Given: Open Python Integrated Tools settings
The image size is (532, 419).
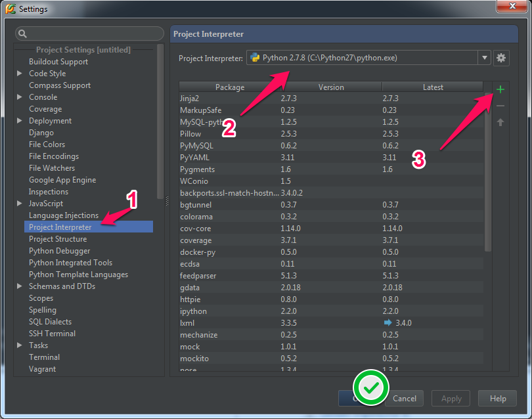Looking at the screenshot, I should (x=70, y=263).
